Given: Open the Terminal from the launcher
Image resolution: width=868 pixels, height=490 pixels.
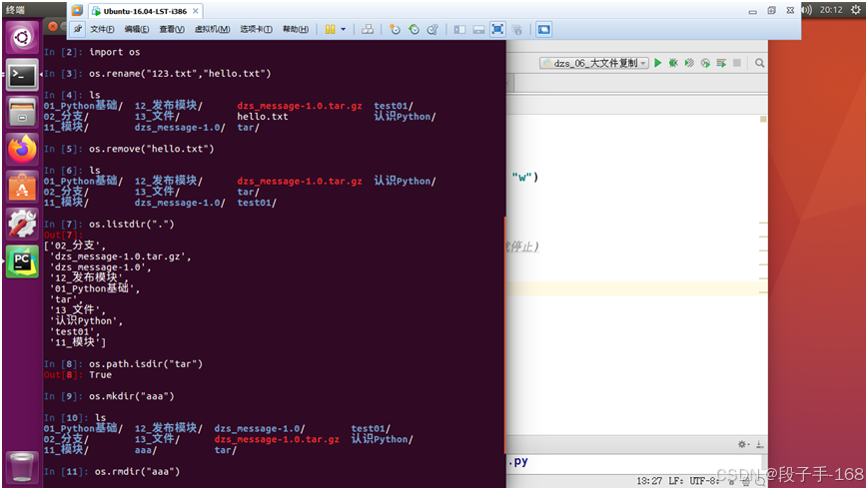Looking at the screenshot, I should (22, 75).
